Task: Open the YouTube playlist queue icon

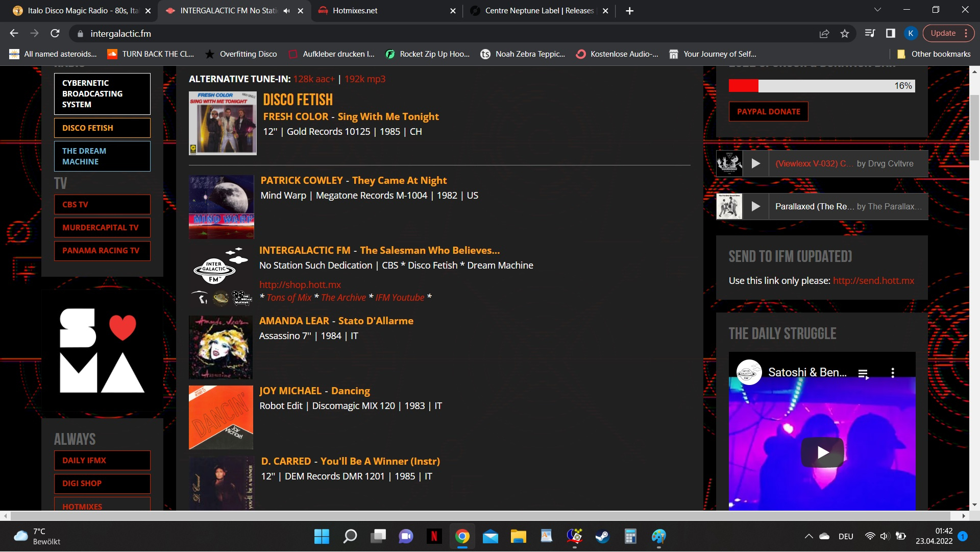Action: [x=863, y=374]
